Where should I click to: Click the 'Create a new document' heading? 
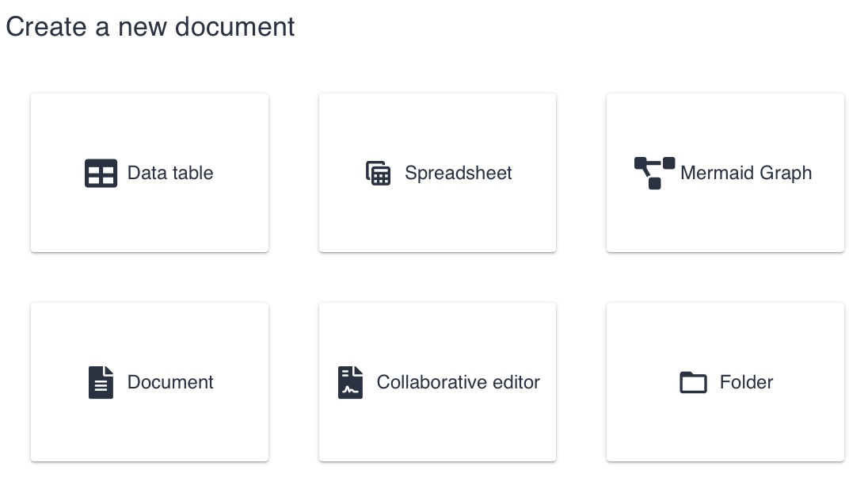tap(150, 26)
